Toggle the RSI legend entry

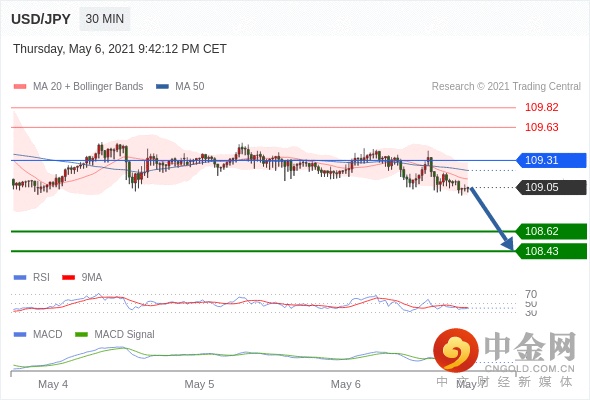pos(32,278)
